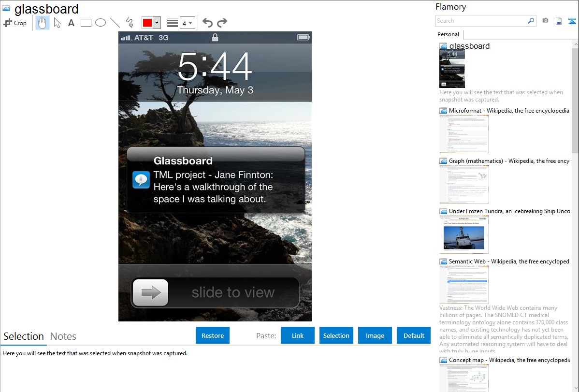Open the Selection tab

tap(24, 336)
